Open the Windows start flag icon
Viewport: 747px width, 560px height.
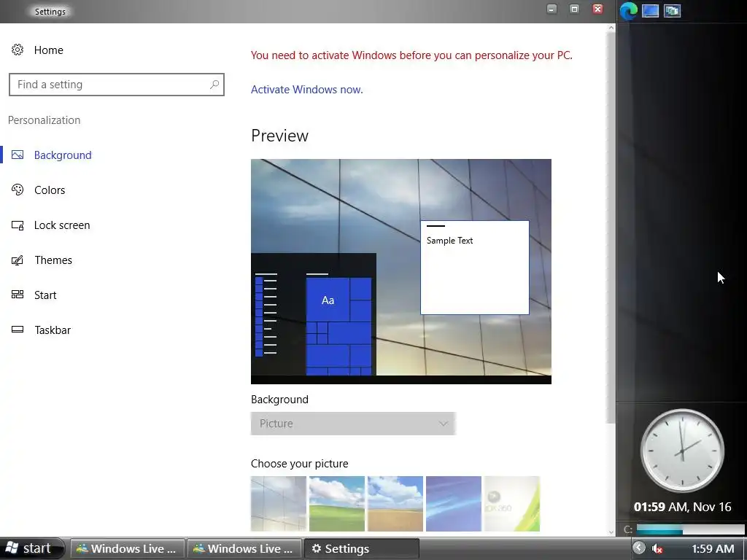click(12, 548)
